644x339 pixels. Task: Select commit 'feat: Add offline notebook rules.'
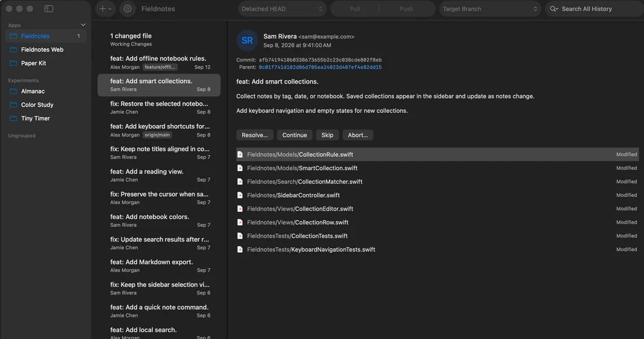pos(159,63)
